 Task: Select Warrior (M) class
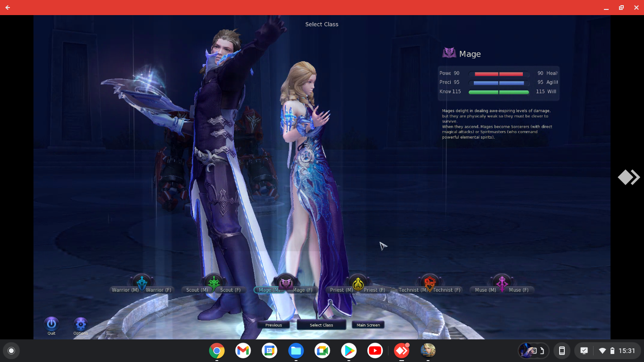tap(124, 290)
